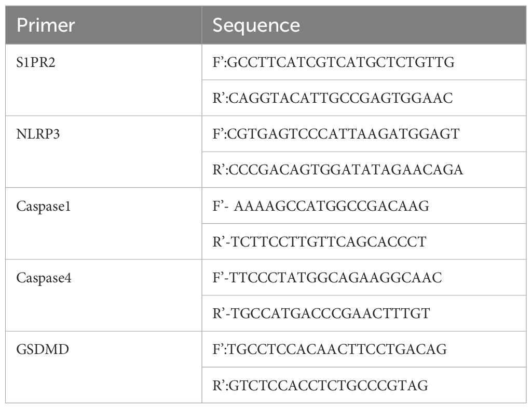The image size is (532, 409).
Task: Select the Caspase4 primer cell
Action: pos(103,295)
